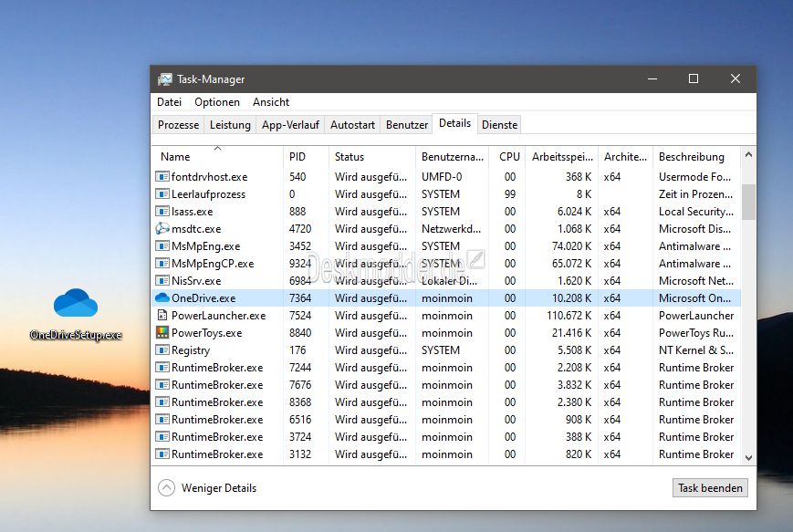Click the scrollbar up arrow
This screenshot has width=793, height=532.
(749, 155)
